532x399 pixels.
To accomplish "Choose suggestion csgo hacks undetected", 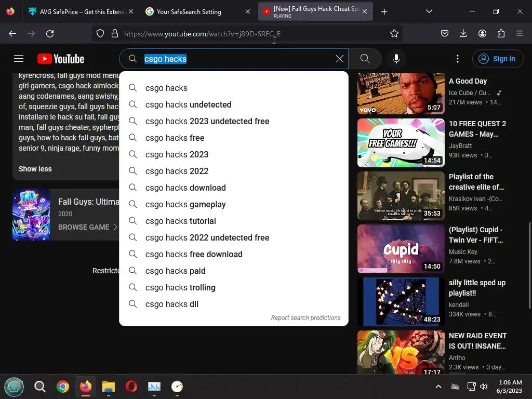I will (x=234, y=104).
